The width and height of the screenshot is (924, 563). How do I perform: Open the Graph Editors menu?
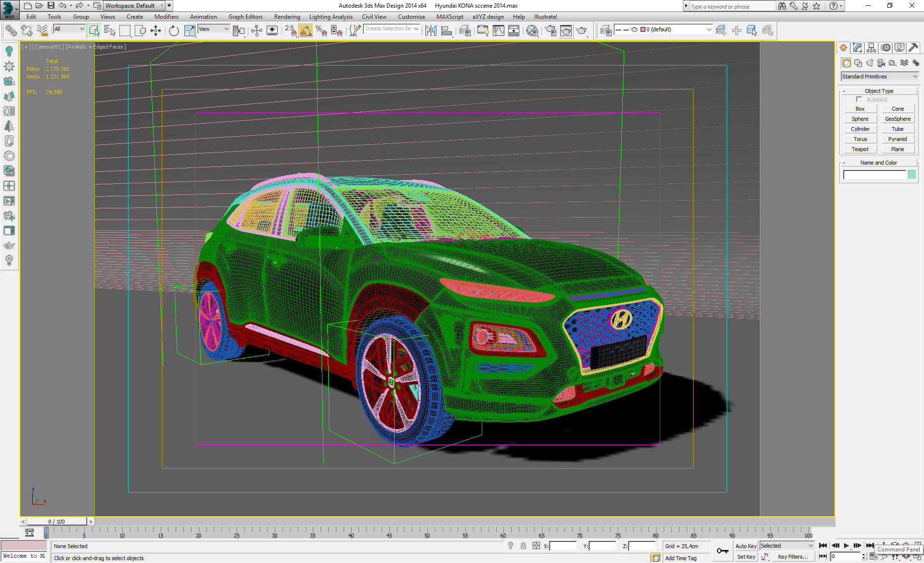pyautogui.click(x=245, y=17)
